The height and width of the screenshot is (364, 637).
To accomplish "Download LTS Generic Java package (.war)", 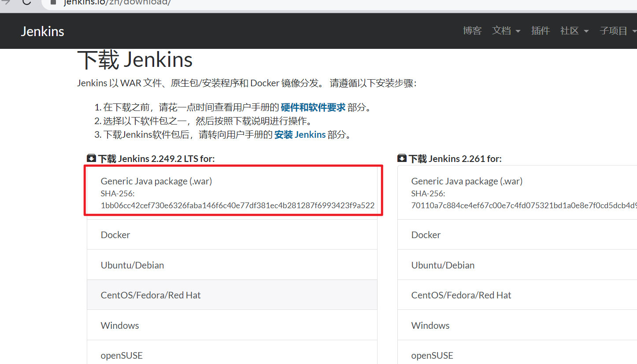I will click(x=232, y=192).
